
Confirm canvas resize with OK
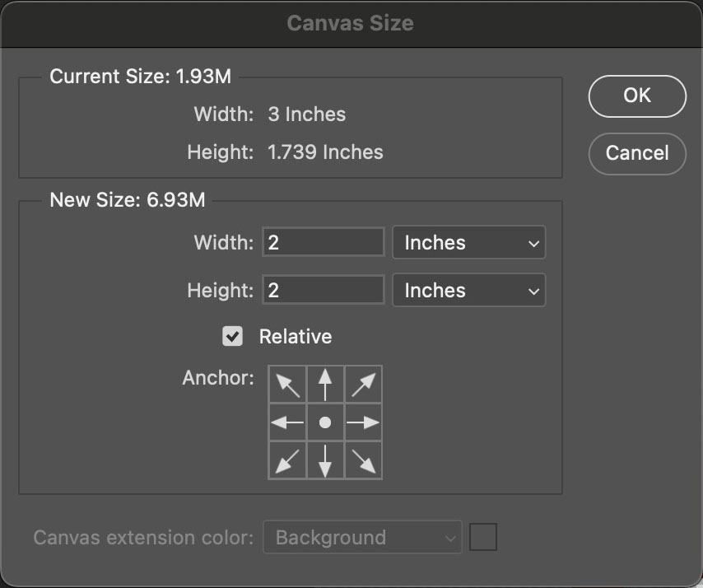point(636,96)
